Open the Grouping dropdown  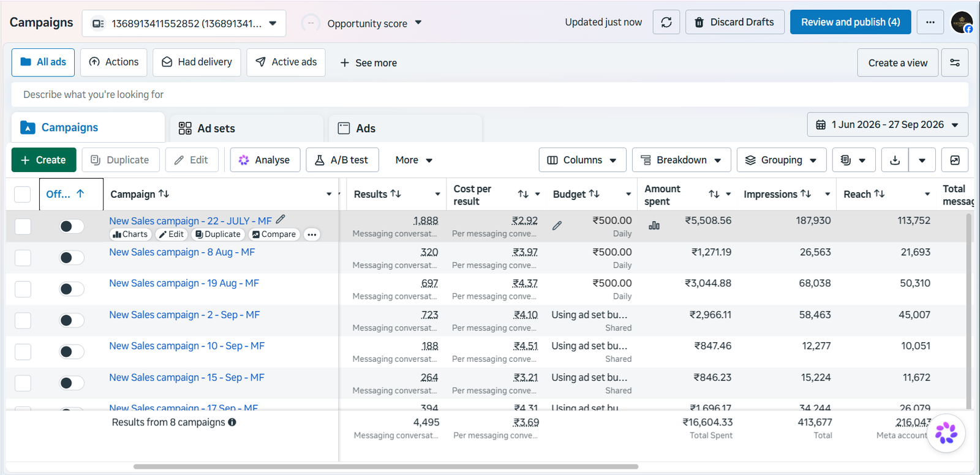782,160
